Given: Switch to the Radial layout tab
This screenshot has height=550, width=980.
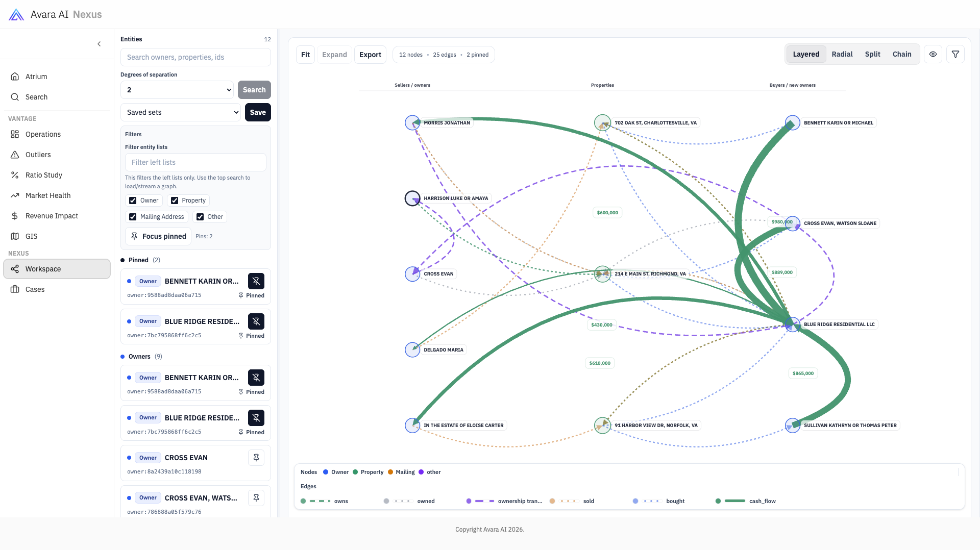Looking at the screenshot, I should pyautogui.click(x=842, y=54).
